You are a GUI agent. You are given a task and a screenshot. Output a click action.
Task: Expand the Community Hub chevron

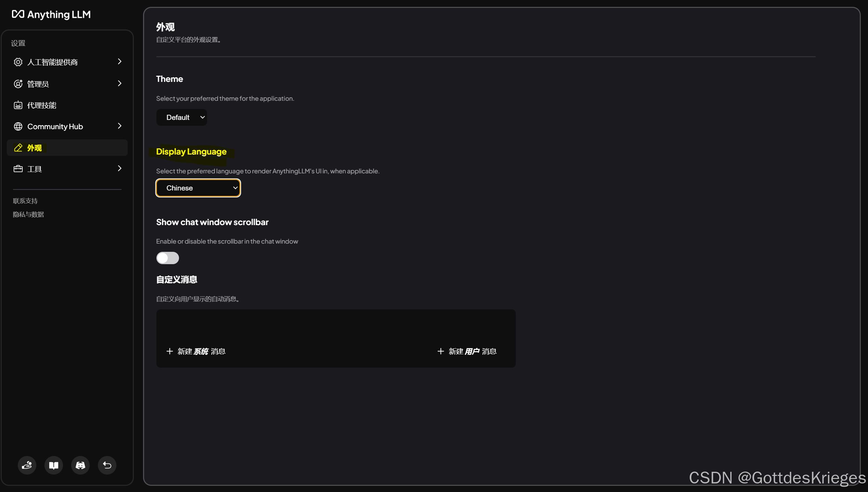119,126
